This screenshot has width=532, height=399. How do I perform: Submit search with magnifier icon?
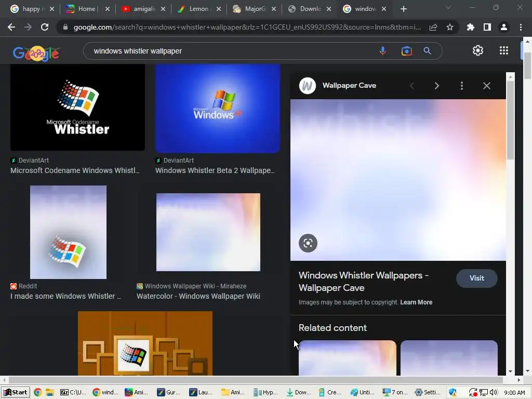(427, 51)
